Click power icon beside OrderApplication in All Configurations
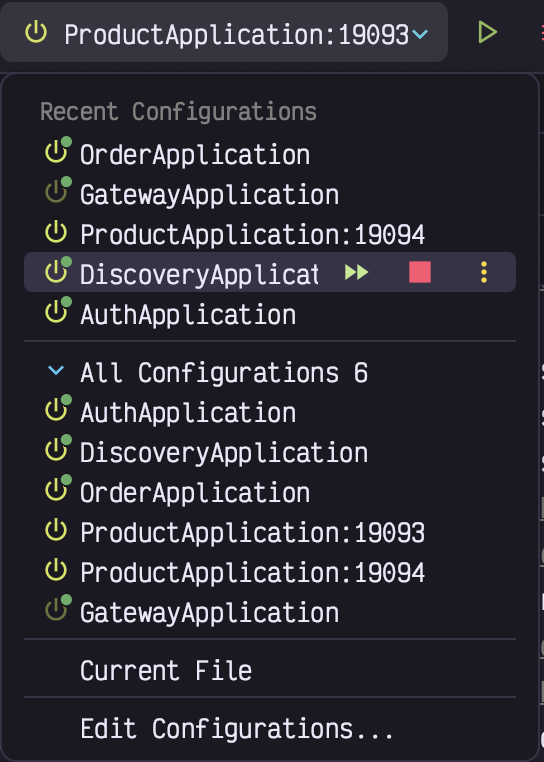The image size is (544, 762). (58, 488)
